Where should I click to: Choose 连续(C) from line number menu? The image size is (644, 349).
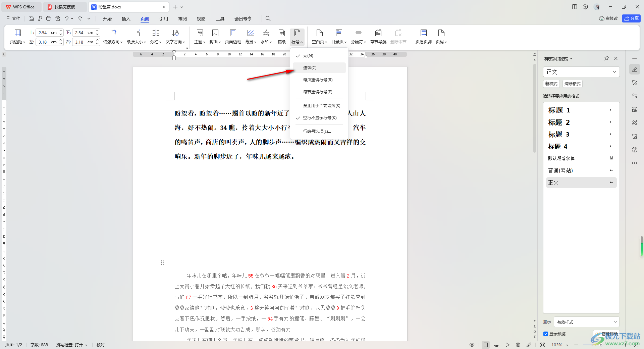(319, 68)
